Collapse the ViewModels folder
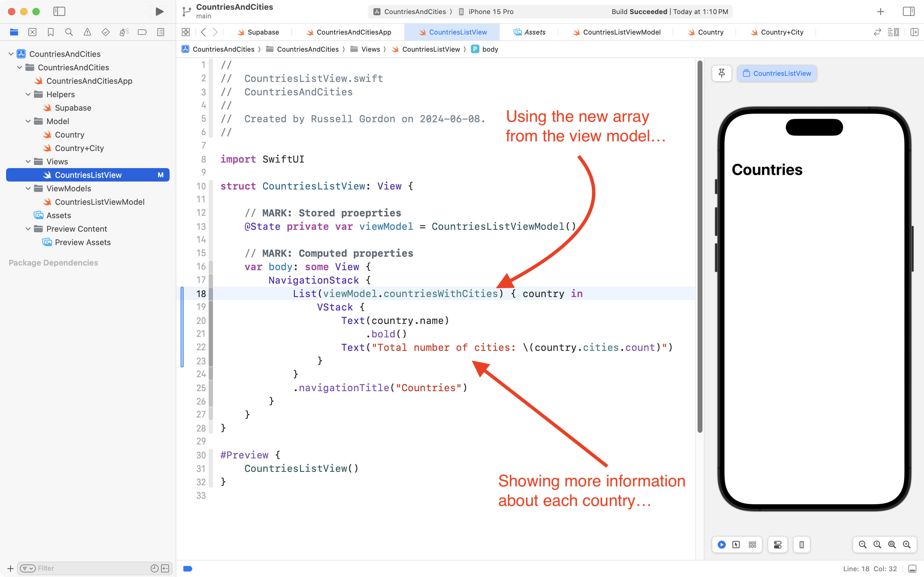924x577 pixels. (28, 189)
